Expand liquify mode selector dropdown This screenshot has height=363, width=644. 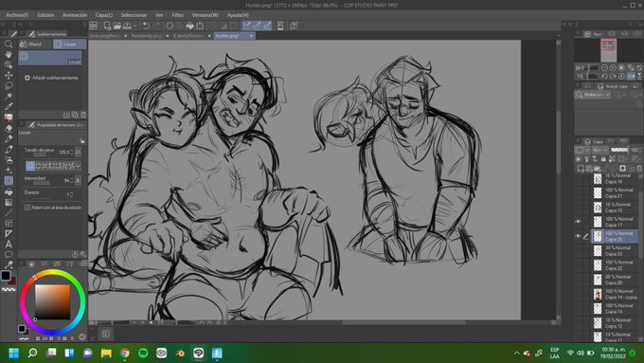78,166
